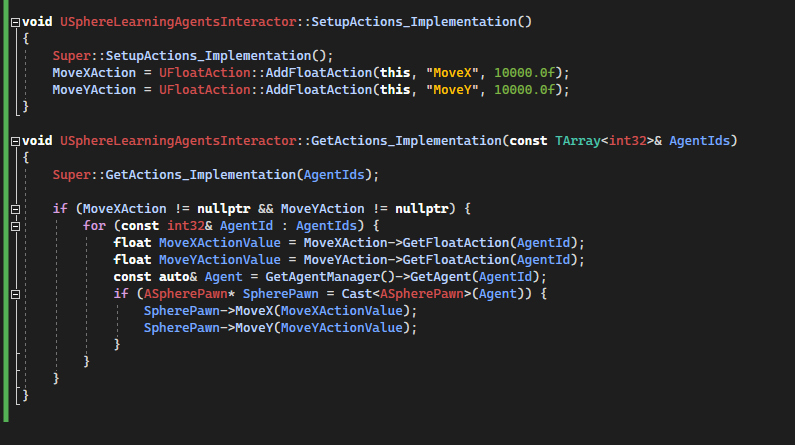Click USphereLearningAgentsInteractor in the second function
This screenshot has height=445, width=795.
(178, 141)
